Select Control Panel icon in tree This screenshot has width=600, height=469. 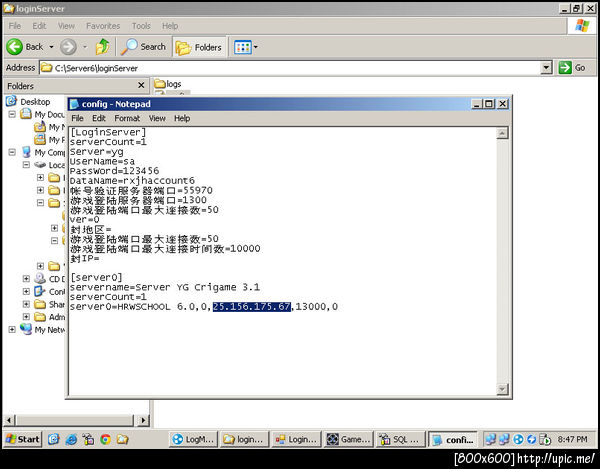pos(40,291)
